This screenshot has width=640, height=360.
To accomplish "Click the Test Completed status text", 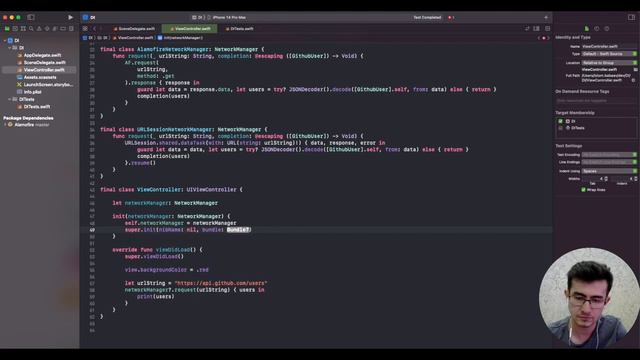I will 427,17.
